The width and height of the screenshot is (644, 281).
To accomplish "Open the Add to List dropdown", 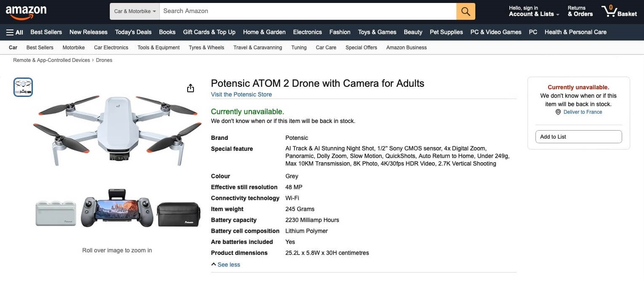I will [578, 136].
